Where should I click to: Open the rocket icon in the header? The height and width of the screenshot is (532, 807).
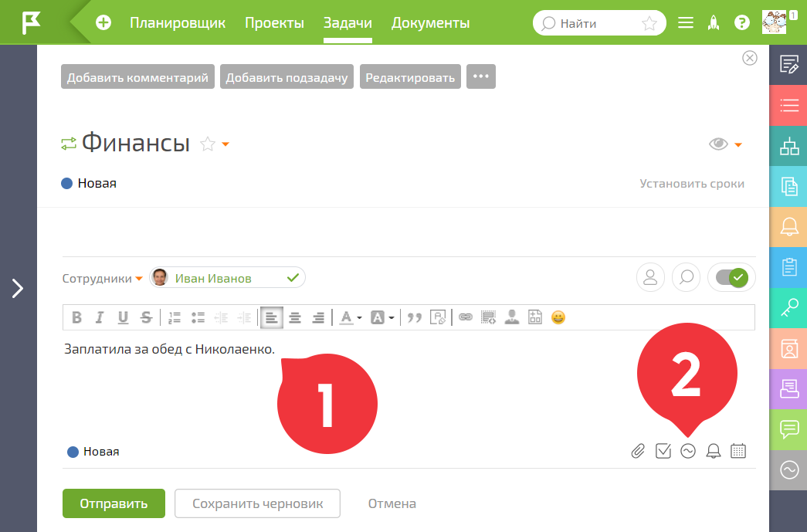tap(714, 22)
